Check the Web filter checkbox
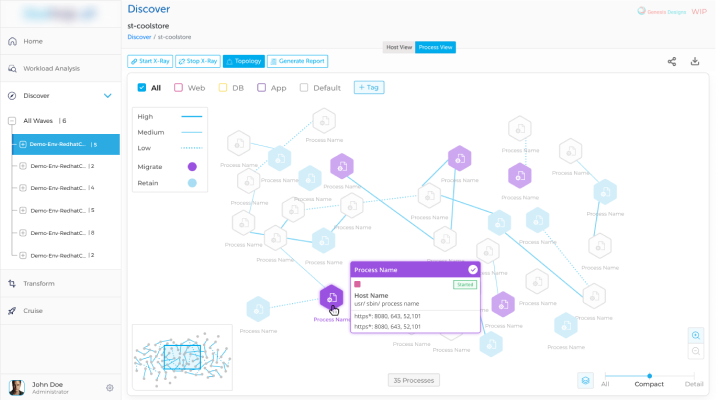The image size is (720, 400). point(178,88)
